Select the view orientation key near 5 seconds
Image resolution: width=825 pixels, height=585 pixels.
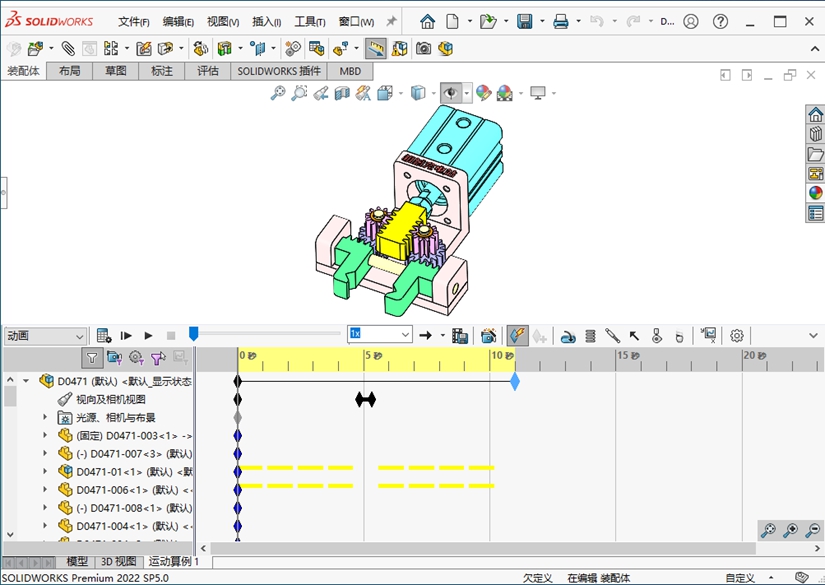(x=365, y=400)
